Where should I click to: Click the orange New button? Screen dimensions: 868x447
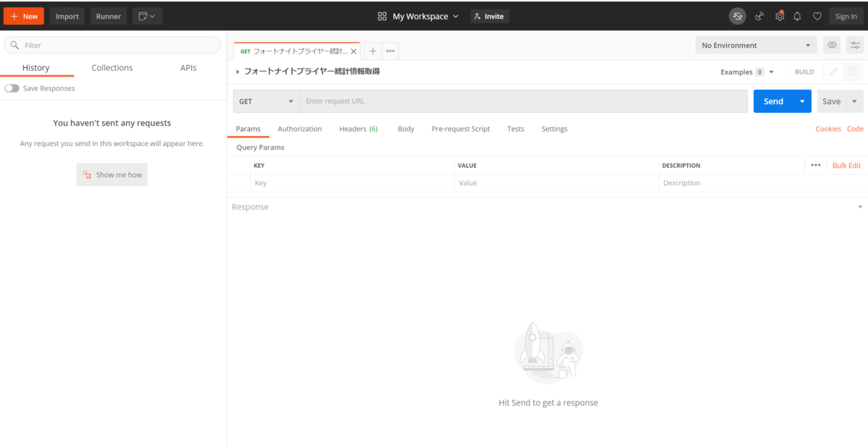click(24, 16)
